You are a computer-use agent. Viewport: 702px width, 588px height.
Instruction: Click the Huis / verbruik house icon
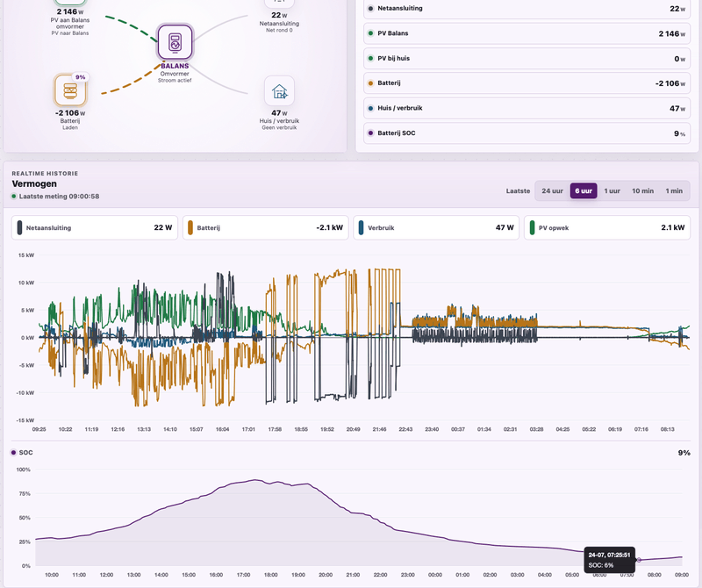click(x=279, y=91)
